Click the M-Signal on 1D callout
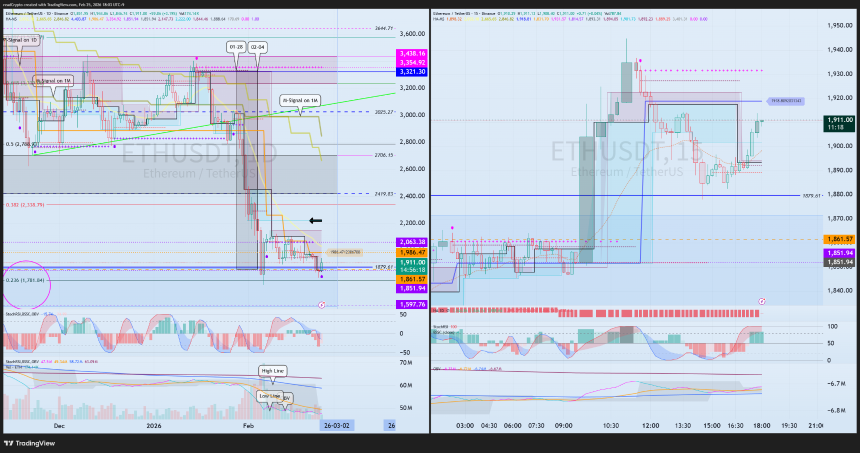 click(21, 40)
